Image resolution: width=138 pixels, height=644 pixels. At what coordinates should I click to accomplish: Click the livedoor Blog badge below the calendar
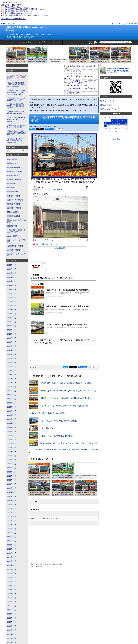[116, 139]
